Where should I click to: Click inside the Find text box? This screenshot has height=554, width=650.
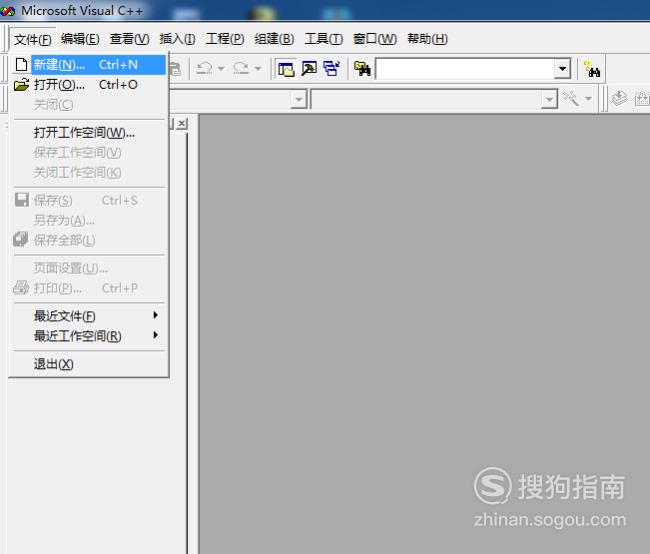tap(465, 69)
